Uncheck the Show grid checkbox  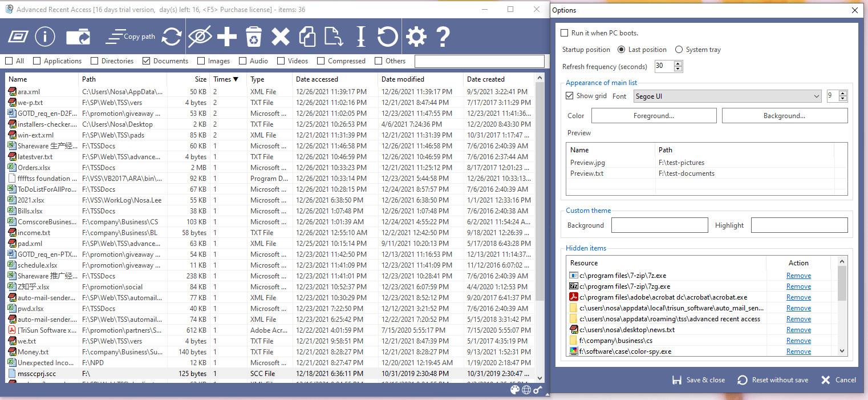click(x=569, y=96)
